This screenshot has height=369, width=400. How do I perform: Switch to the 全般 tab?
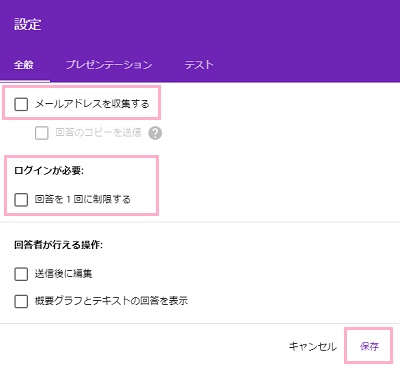click(x=24, y=64)
